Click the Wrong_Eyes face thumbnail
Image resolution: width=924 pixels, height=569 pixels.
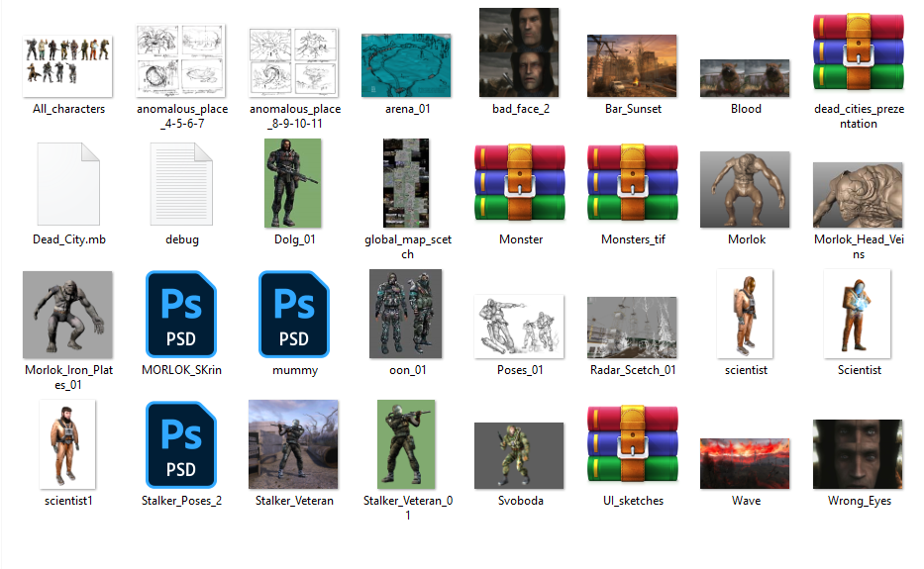coord(858,455)
